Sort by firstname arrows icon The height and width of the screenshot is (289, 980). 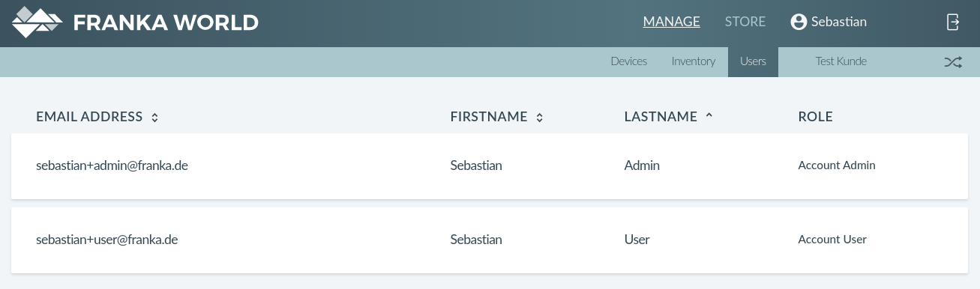tap(539, 118)
